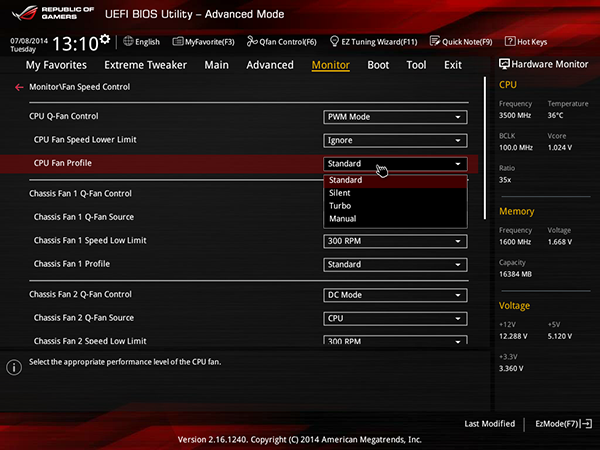Screen dimensions: 600x450
Task: Open the Boot tab
Action: click(378, 65)
